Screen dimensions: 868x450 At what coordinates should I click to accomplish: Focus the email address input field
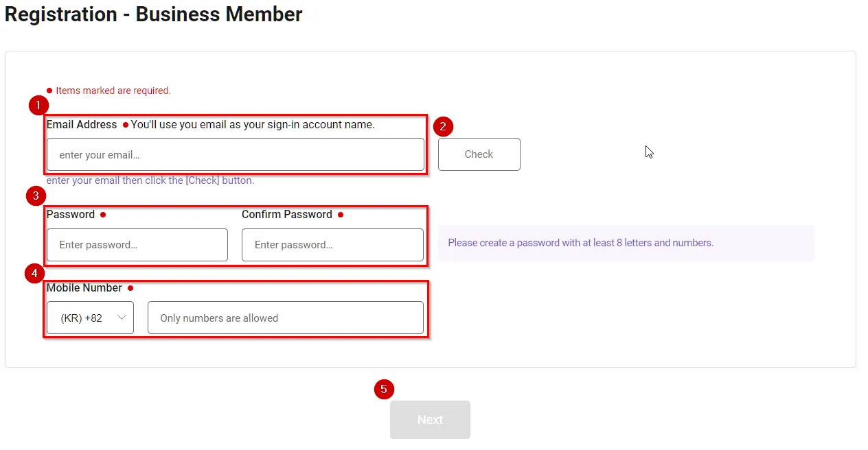(x=235, y=155)
